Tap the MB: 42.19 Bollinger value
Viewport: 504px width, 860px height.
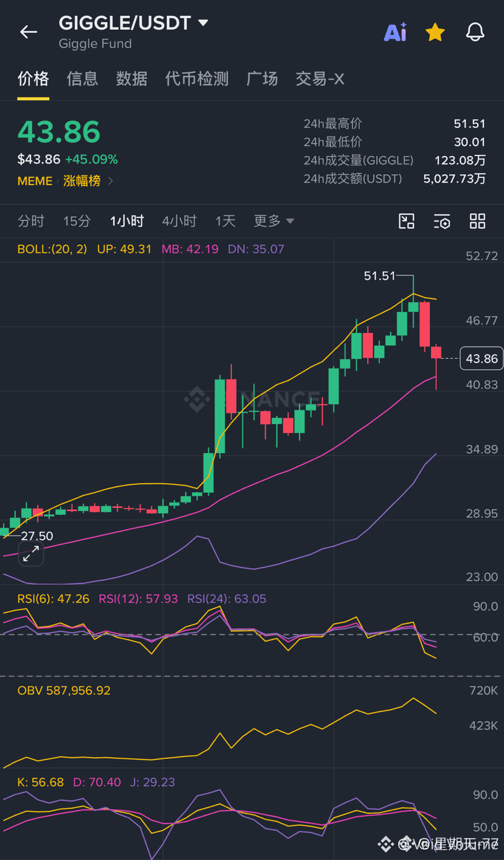click(x=190, y=249)
